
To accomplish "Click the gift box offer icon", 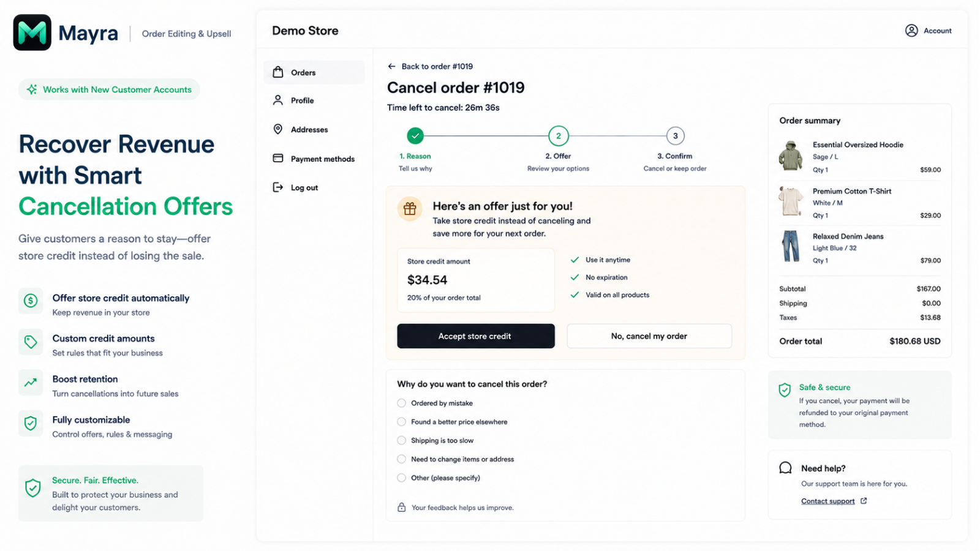I will pos(410,209).
